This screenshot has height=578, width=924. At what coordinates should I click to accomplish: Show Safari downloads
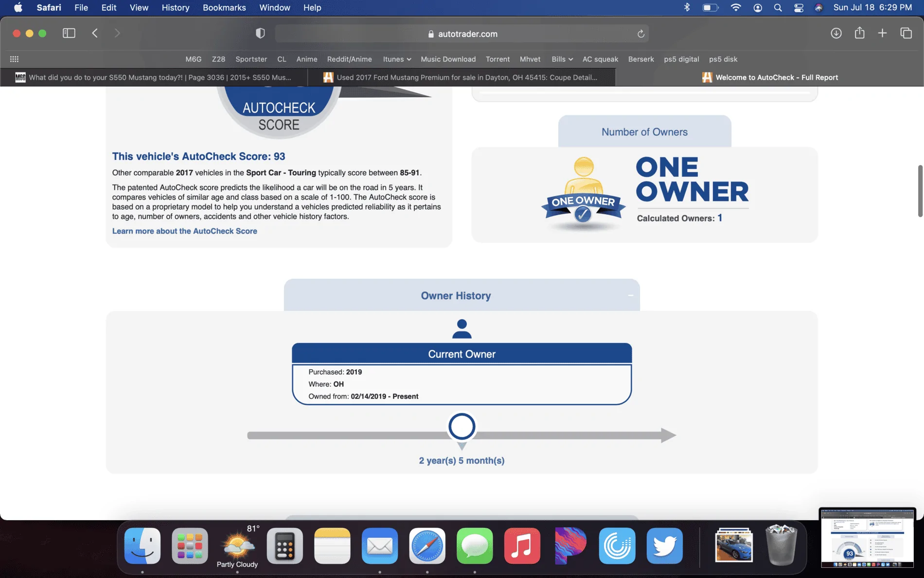click(x=836, y=33)
